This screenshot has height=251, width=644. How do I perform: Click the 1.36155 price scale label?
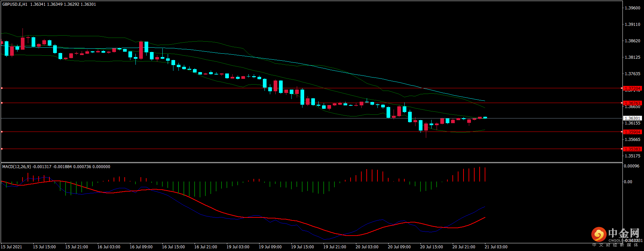[x=632, y=123]
